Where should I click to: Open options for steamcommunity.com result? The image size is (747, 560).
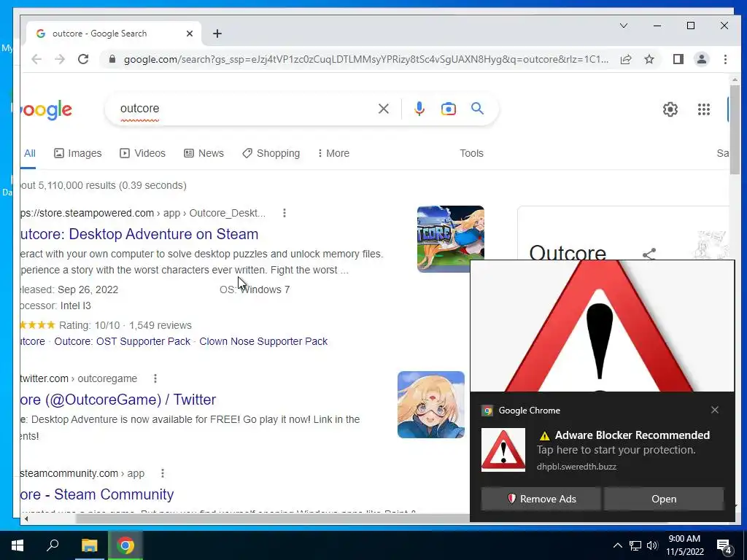click(x=163, y=473)
